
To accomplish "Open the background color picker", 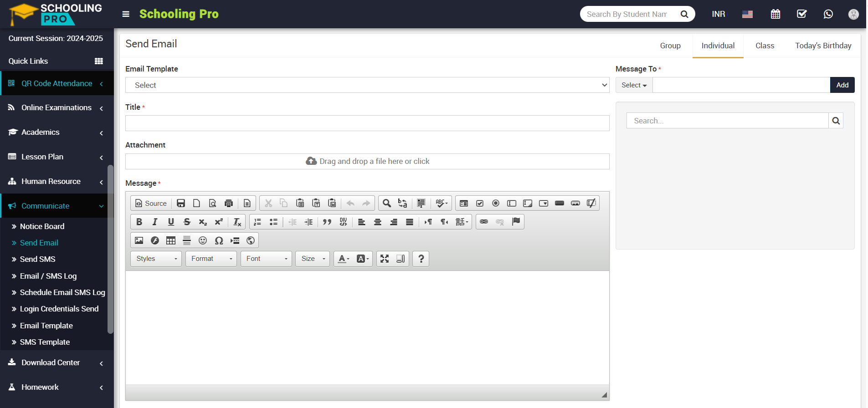I will [363, 259].
